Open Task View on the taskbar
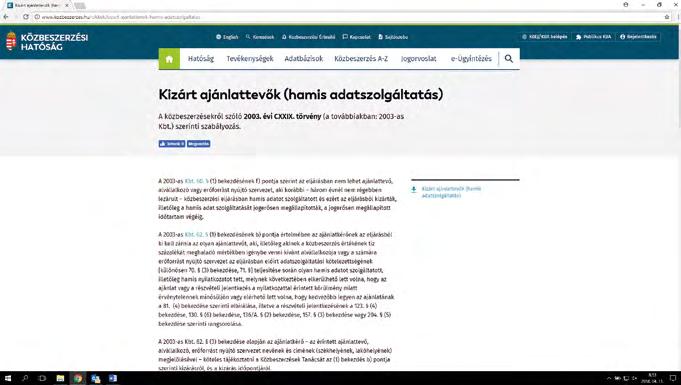The image size is (681, 385). 42,378
